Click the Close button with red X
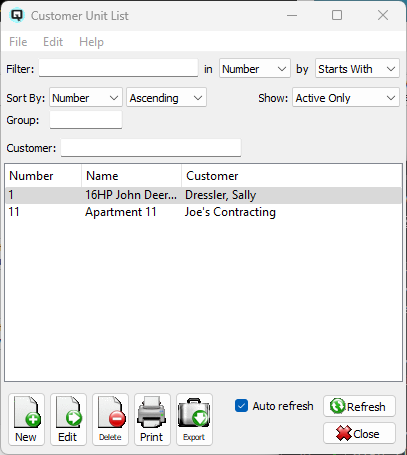 [359, 433]
